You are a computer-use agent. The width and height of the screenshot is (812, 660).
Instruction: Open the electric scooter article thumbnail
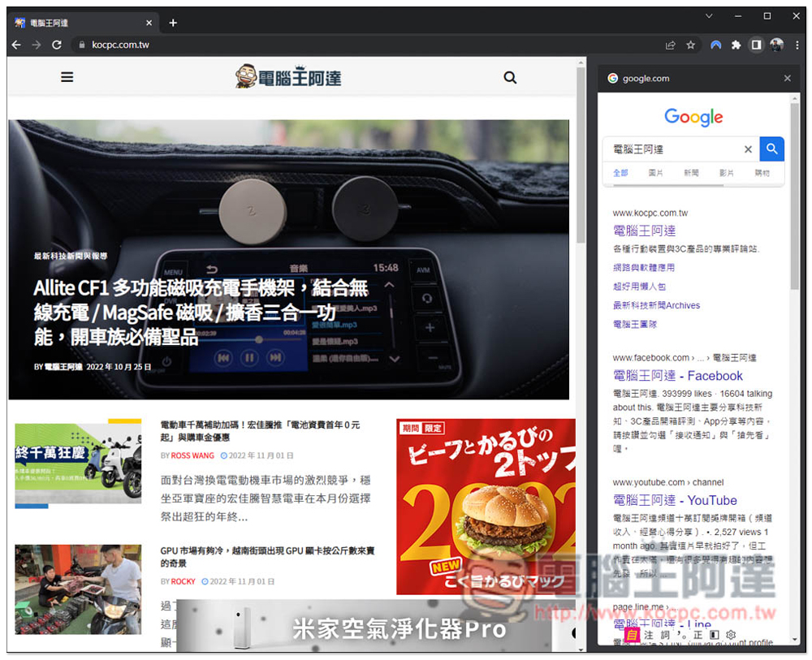78,464
